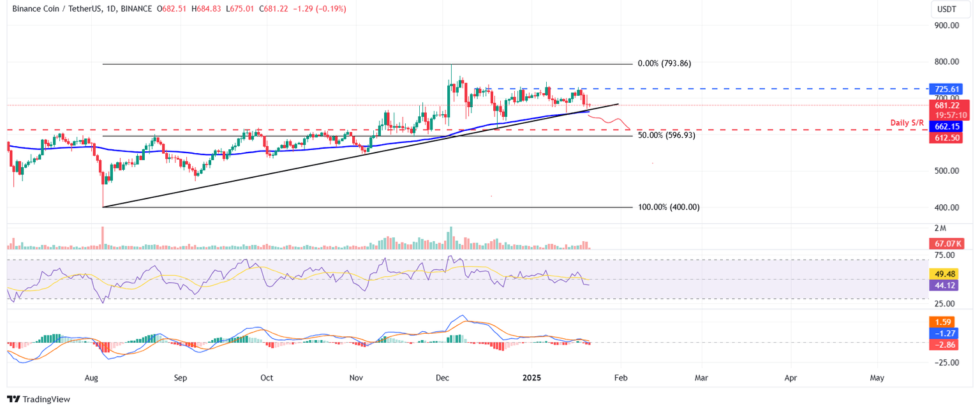
Task: Select the blue 662.15 Daily S/R price tag
Action: point(947,126)
